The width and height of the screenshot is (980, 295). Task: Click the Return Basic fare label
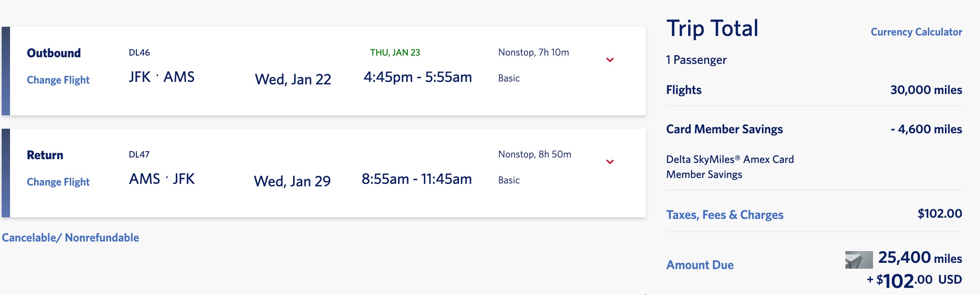(x=509, y=181)
